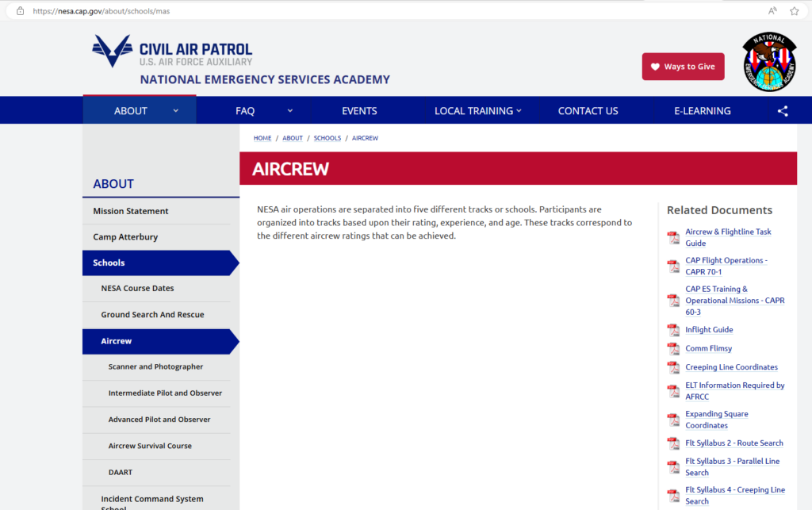
Task: Click the browser address bar URL
Action: tap(101, 11)
